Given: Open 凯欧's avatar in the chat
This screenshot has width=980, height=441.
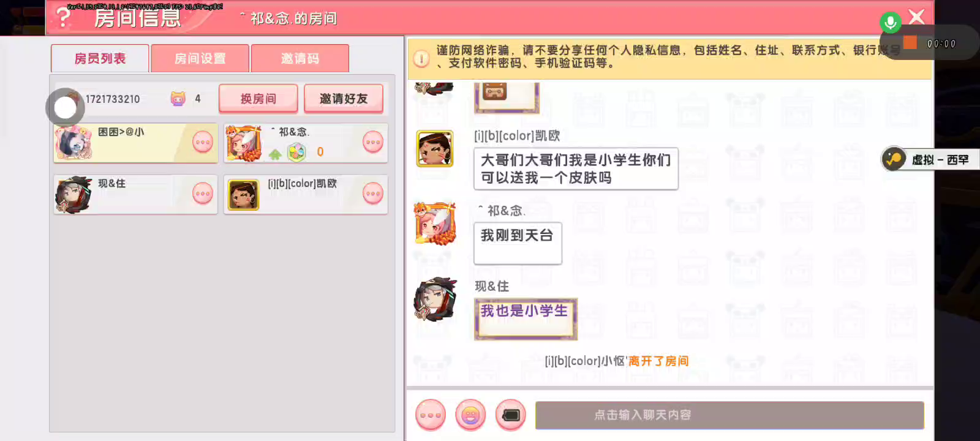Looking at the screenshot, I should (x=435, y=149).
